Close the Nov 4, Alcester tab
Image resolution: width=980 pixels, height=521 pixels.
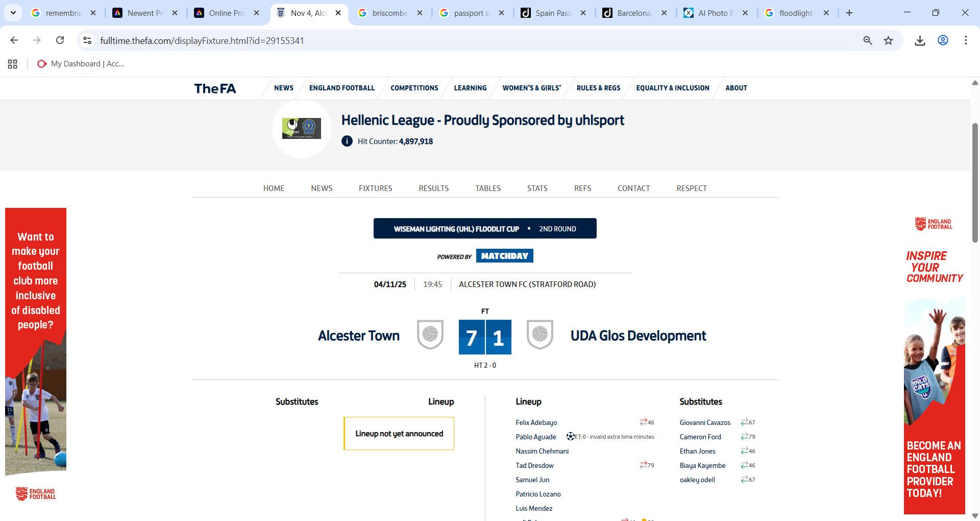click(x=338, y=13)
